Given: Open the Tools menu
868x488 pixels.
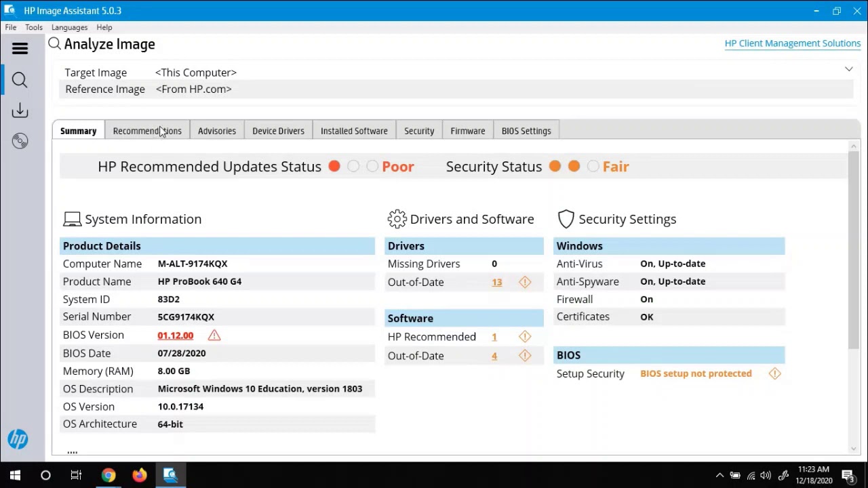Looking at the screenshot, I should coord(34,27).
